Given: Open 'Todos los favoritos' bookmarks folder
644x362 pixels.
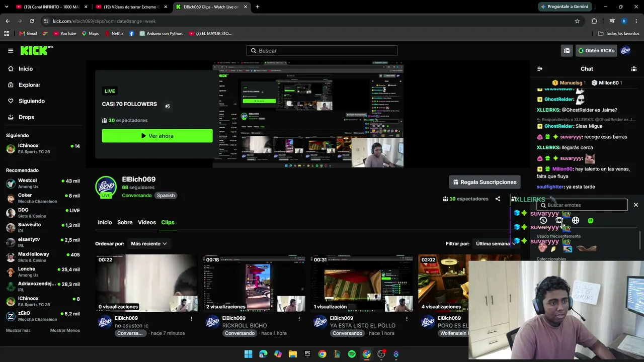Looking at the screenshot, I should click(x=618, y=34).
